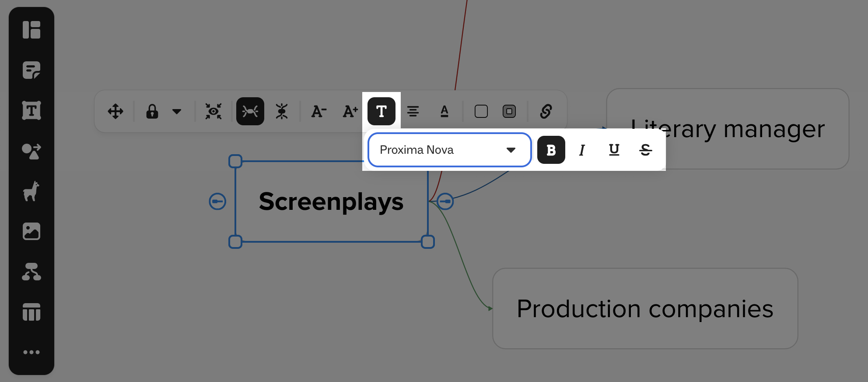
Task: Select the Production companies node
Action: (x=645, y=308)
